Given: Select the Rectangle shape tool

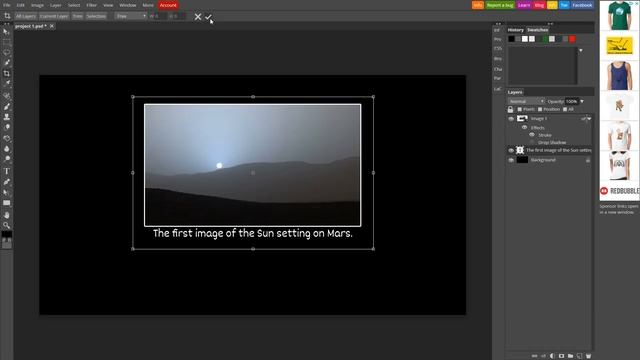Looking at the screenshot, I should click(7, 203).
